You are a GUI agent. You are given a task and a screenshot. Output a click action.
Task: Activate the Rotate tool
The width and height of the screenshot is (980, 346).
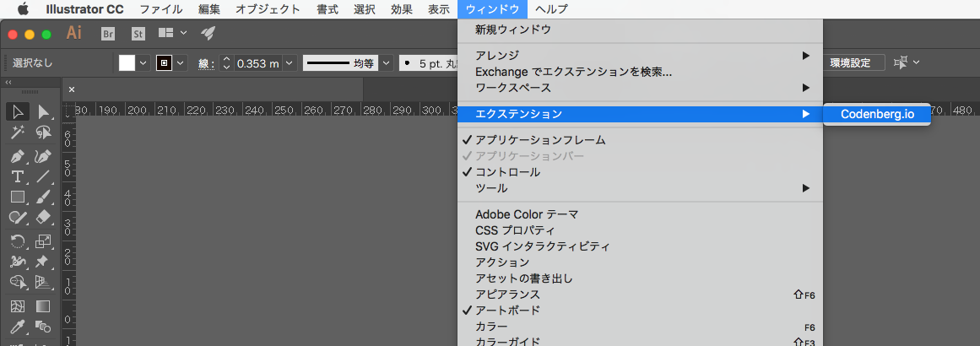(17, 241)
